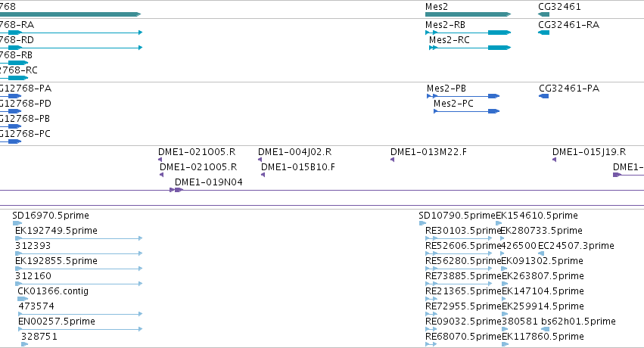This screenshot has width=644, height=348.
Task: Open the DME1-013M22.F feature label
Action: (429, 152)
